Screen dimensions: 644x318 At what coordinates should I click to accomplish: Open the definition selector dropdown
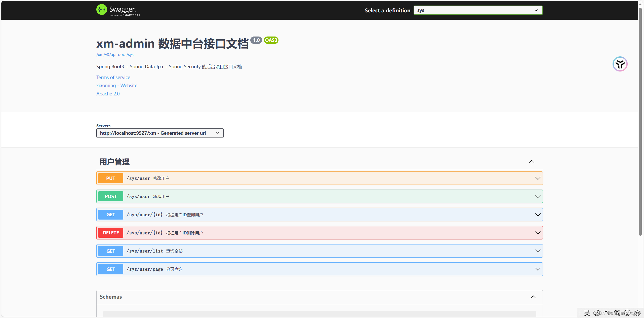[x=478, y=10]
